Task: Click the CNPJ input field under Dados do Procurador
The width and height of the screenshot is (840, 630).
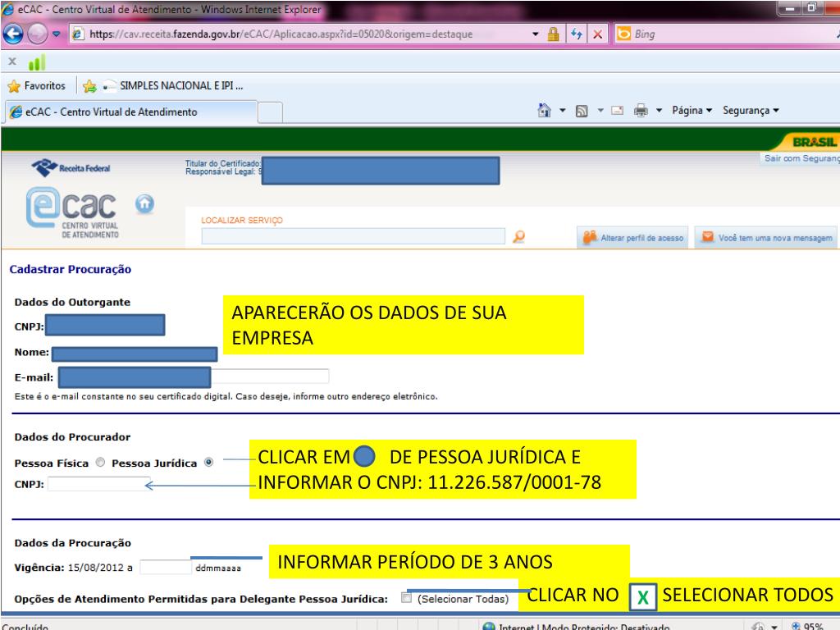Action: point(100,484)
